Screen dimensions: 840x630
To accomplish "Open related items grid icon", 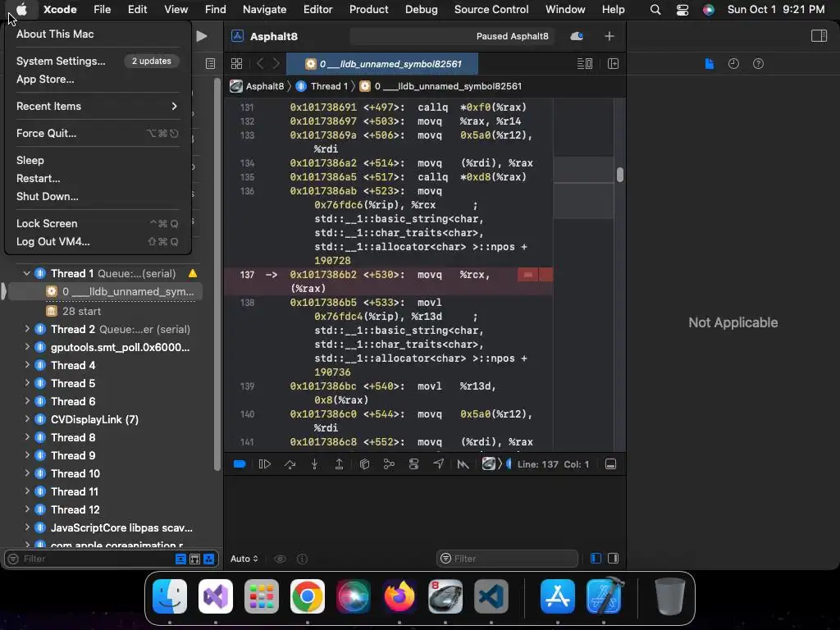I will coord(236,64).
